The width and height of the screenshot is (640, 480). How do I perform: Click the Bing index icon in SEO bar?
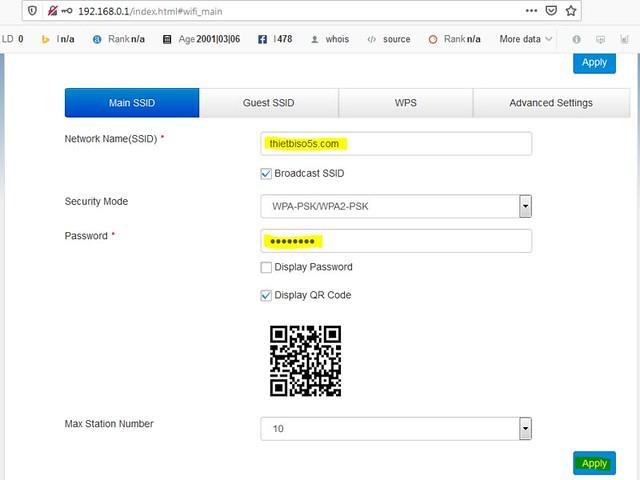tap(45, 39)
